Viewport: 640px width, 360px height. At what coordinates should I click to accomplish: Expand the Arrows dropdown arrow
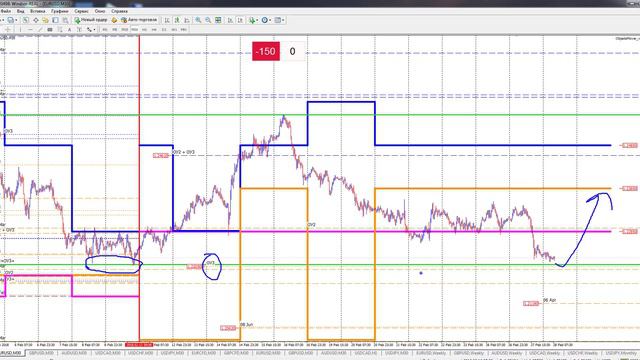[x=94, y=29]
